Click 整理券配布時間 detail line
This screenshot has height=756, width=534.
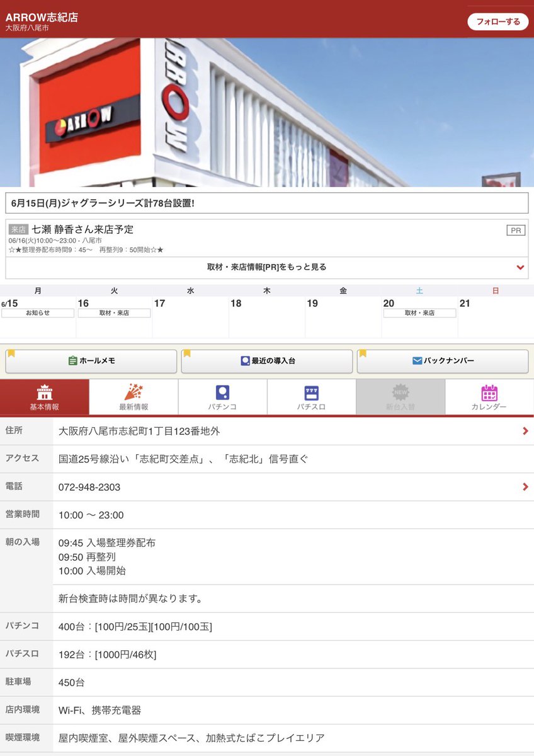coord(86,250)
